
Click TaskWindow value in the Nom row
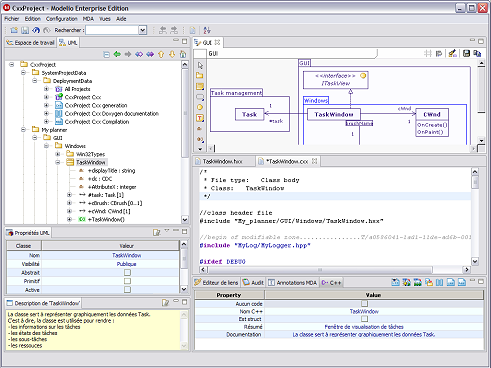tap(126, 255)
